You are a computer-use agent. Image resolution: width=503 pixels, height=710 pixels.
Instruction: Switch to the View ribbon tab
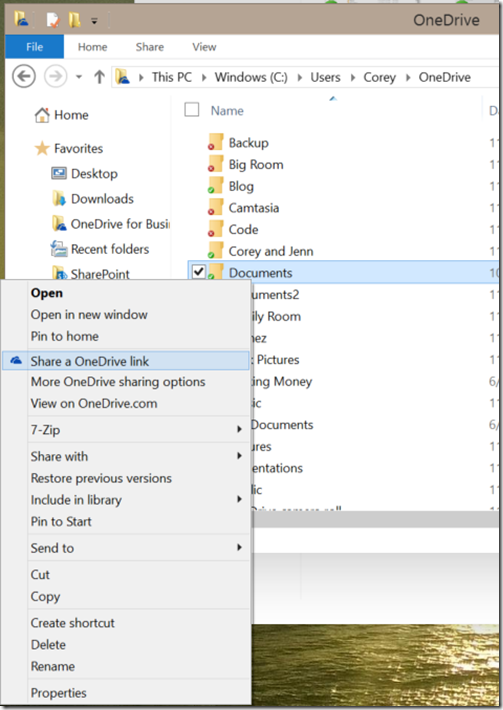pyautogui.click(x=204, y=47)
